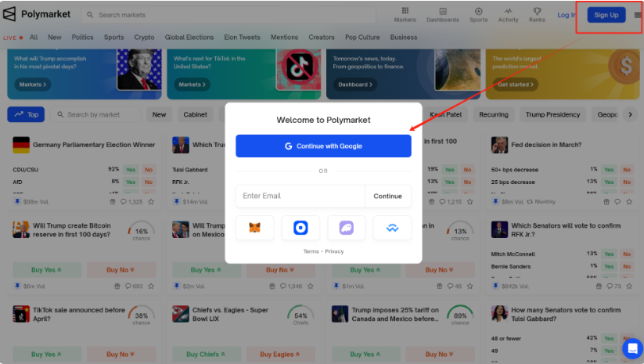Focus the Search by market field
Screen dimensions: 644x364
click(x=95, y=114)
